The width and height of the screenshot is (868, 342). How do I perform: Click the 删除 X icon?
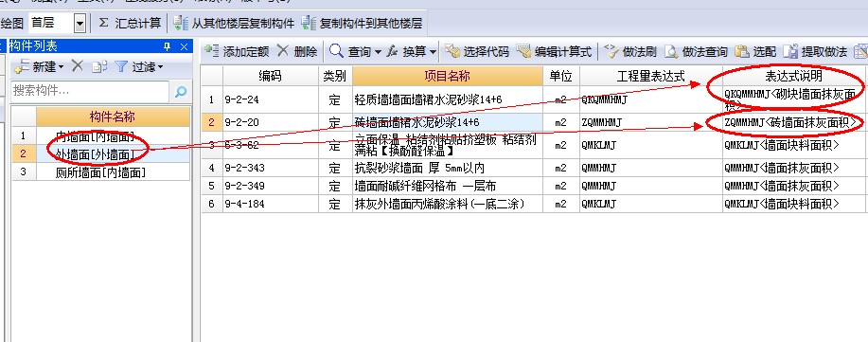[x=283, y=51]
